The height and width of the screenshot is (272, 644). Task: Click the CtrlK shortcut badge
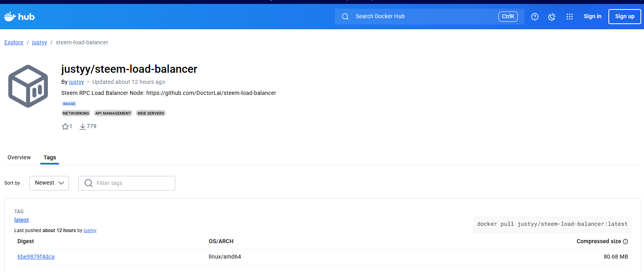pyautogui.click(x=508, y=17)
